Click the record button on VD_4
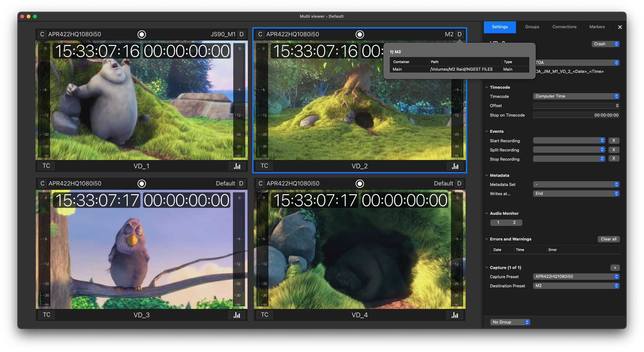Viewport: 644px width, 352px height. pyautogui.click(x=360, y=183)
